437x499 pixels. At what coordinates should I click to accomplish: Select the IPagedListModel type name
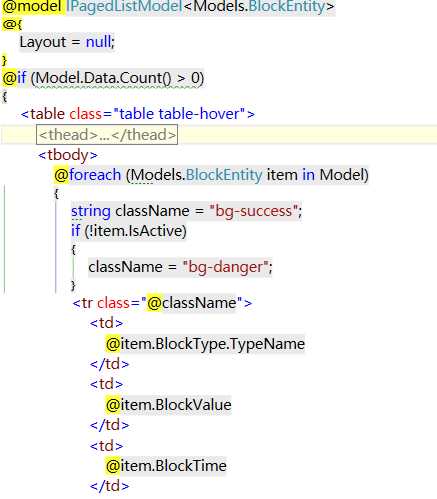tap(124, 6)
